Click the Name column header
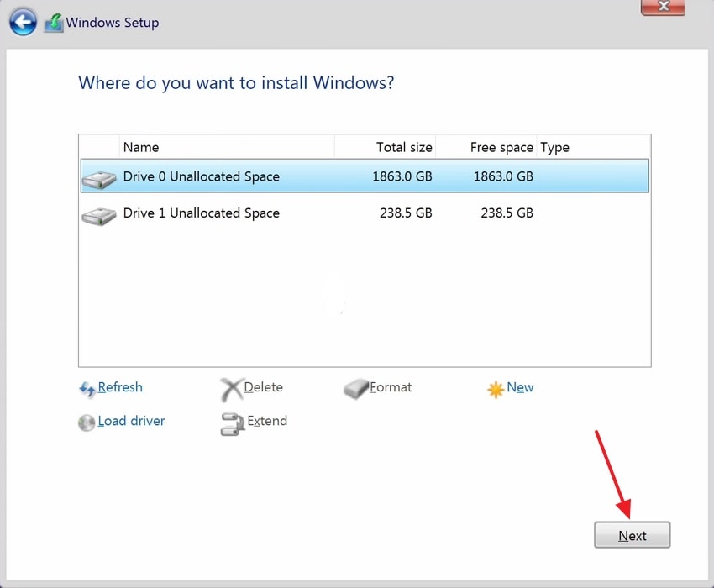714x588 pixels. pyautogui.click(x=141, y=147)
